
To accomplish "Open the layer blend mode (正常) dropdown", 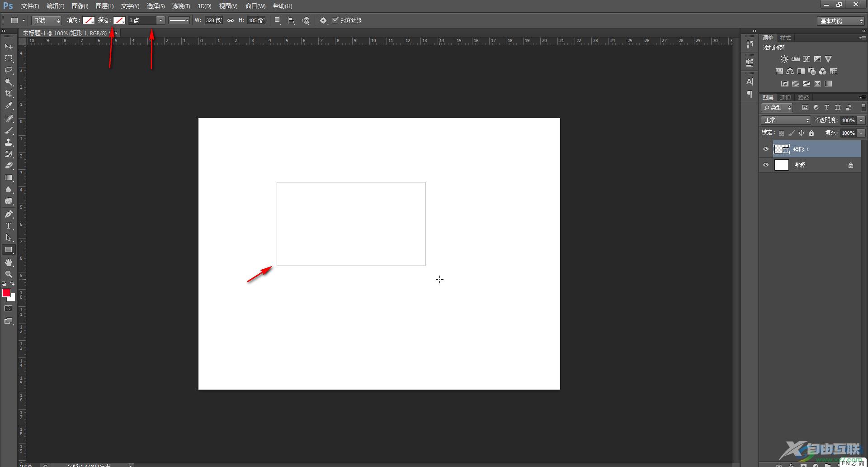I will click(786, 120).
